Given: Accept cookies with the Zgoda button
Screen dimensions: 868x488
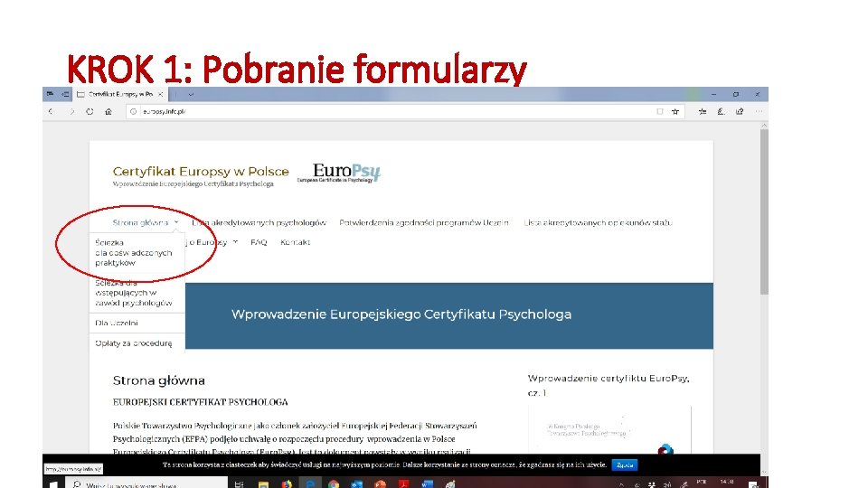Looking at the screenshot, I should pos(625,465).
